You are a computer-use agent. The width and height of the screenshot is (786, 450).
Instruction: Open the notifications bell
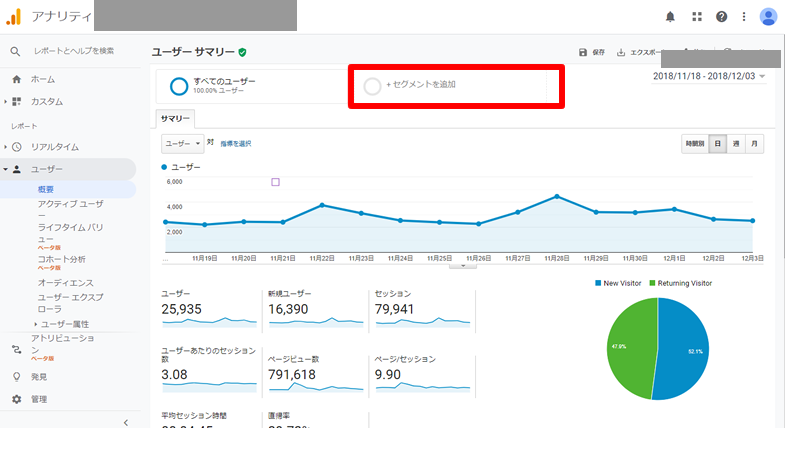670,17
